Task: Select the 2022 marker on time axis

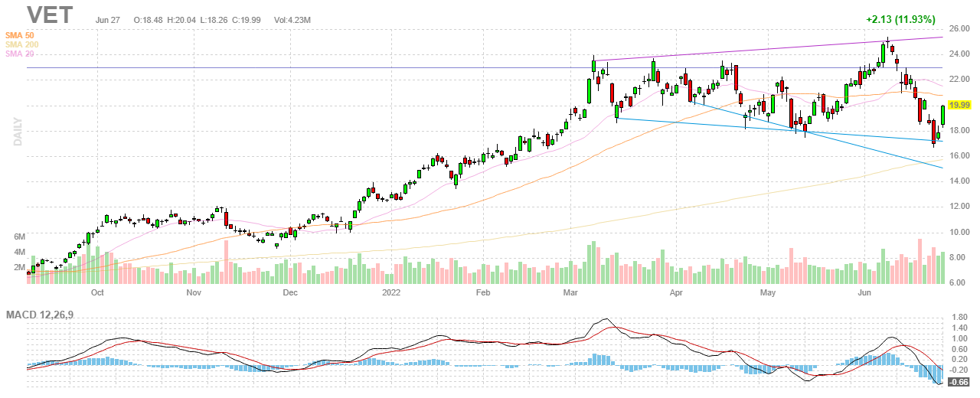Action: click(x=391, y=292)
